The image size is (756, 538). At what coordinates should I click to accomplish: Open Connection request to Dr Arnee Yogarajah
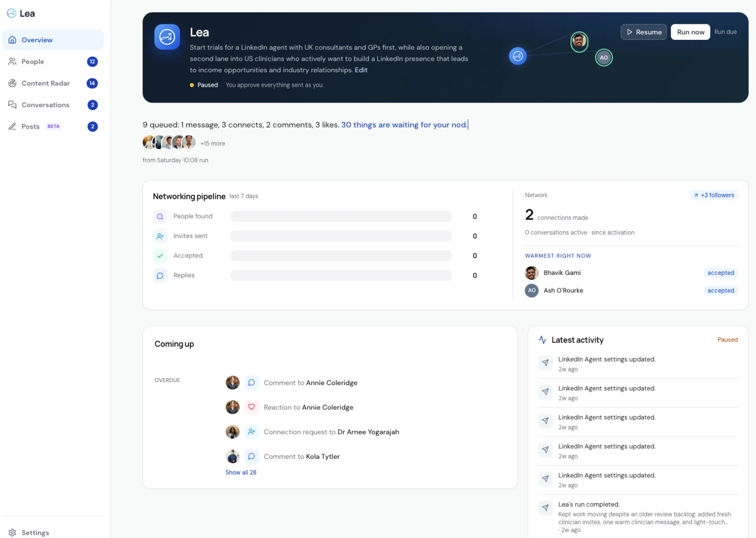pos(331,432)
